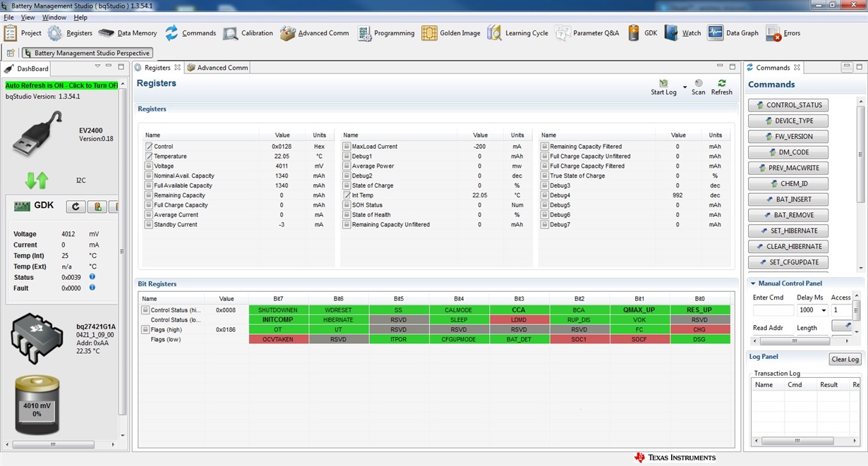Send the DEVICE_TYPE command
This screenshot has width=868, height=466.
tap(788, 121)
